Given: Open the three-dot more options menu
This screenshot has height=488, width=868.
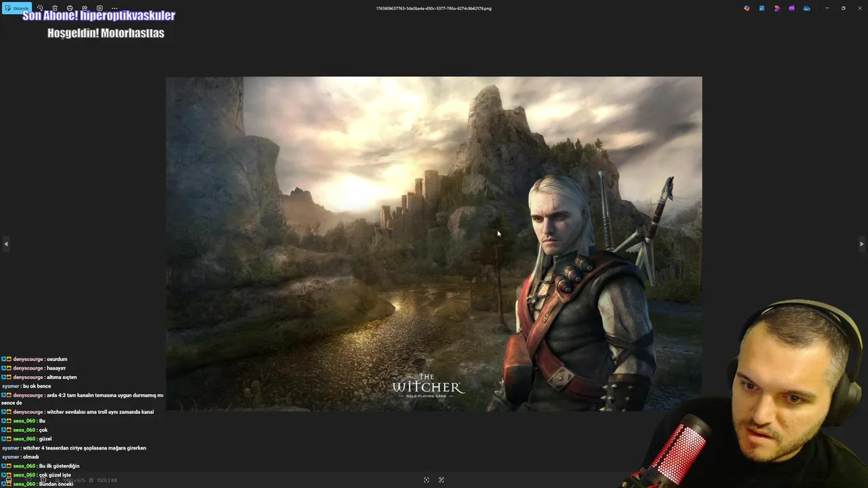Looking at the screenshot, I should 115,8.
